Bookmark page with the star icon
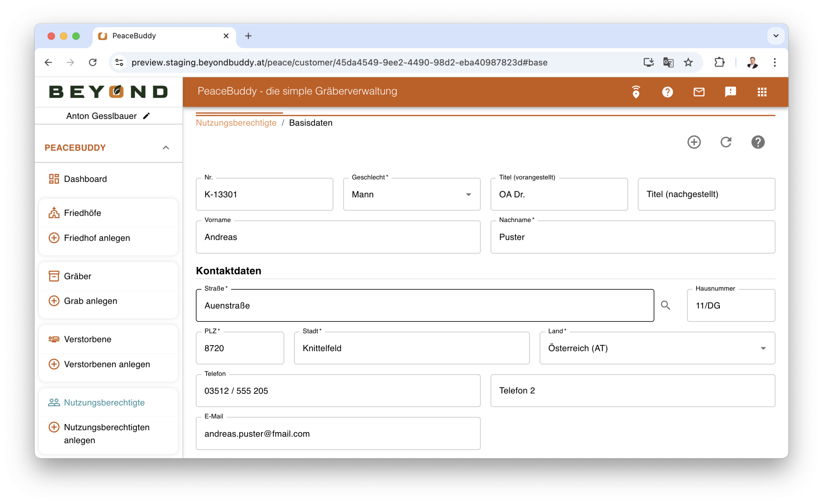The width and height of the screenshot is (823, 504). coord(688,62)
